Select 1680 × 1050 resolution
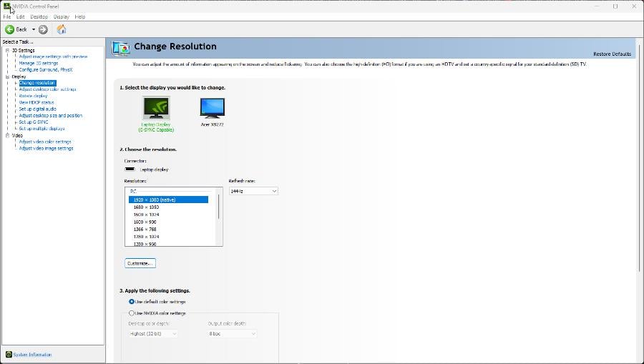 (146, 207)
